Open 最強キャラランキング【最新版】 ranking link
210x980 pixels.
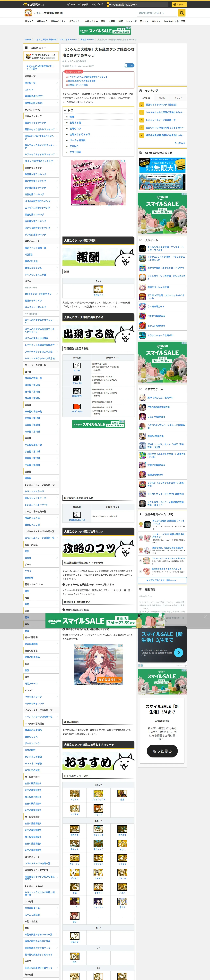tap(161, 105)
